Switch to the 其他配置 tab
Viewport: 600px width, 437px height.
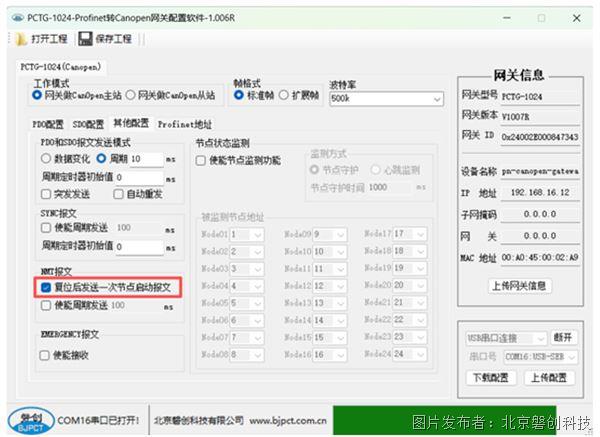(x=131, y=123)
